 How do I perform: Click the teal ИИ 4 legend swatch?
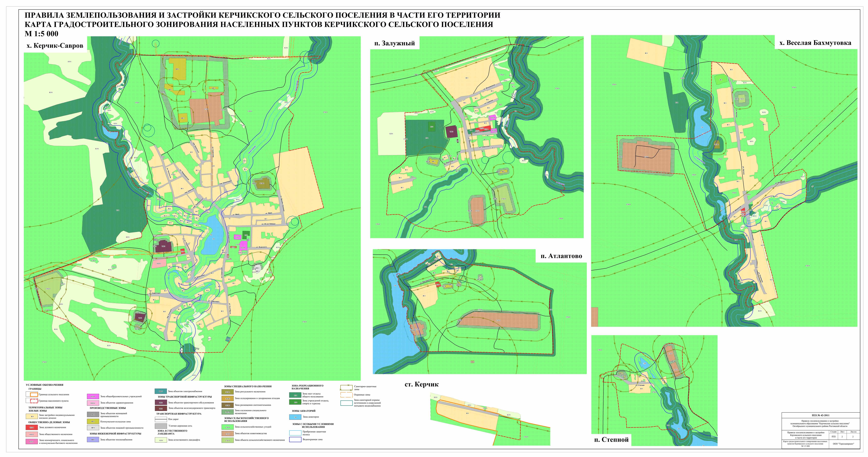161,391
